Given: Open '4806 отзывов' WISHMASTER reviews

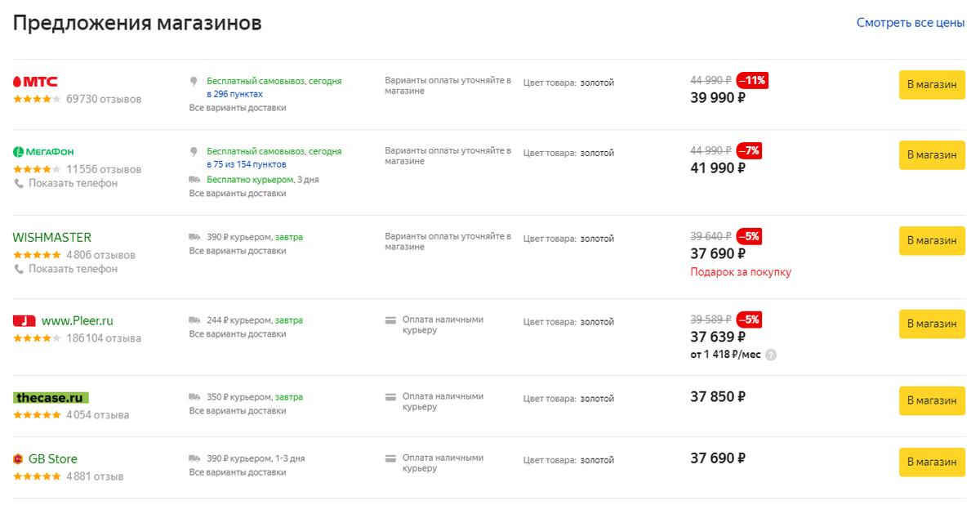Looking at the screenshot, I should pyautogui.click(x=100, y=255).
